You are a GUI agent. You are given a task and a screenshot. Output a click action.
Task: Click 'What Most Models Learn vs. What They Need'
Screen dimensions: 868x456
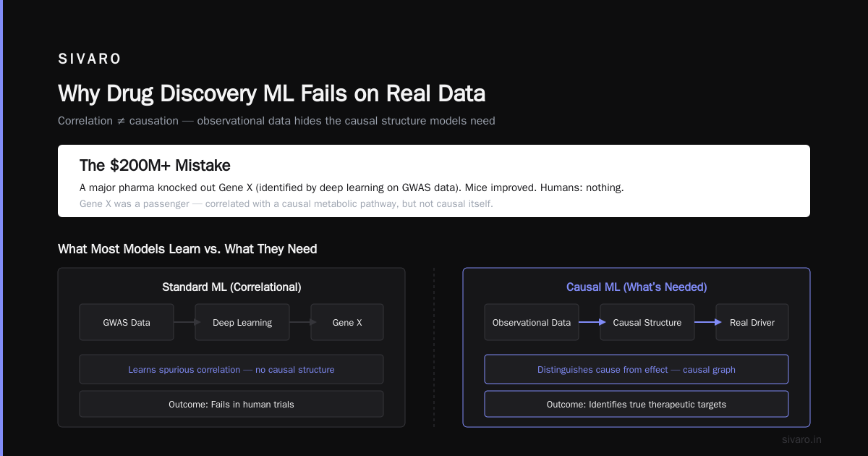[187, 249]
